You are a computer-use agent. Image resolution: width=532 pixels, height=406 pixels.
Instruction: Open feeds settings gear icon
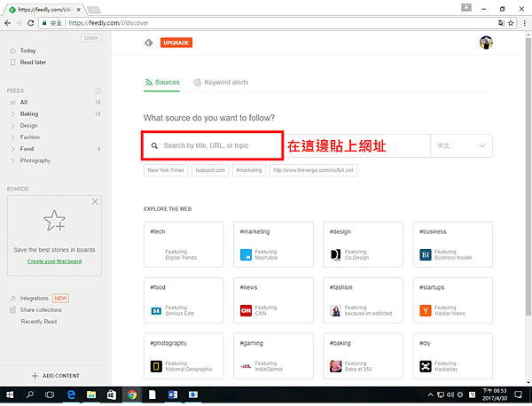[98, 91]
